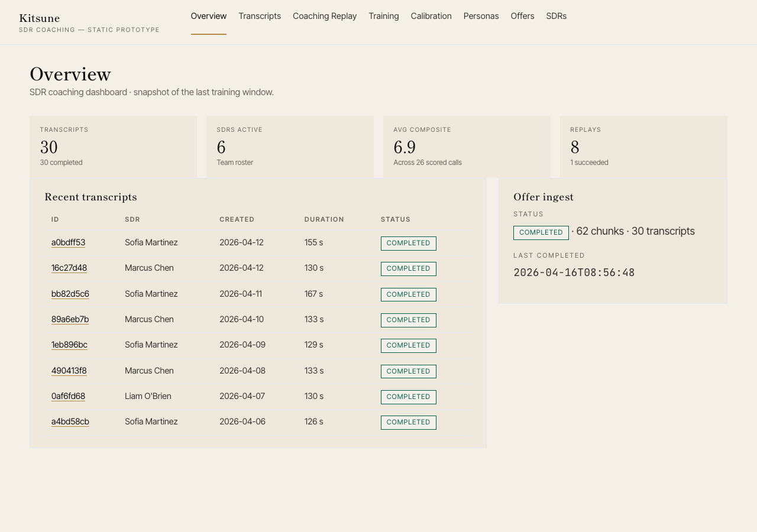Image resolution: width=757 pixels, height=532 pixels.
Task: Navigate to the Offers tab
Action: click(x=522, y=16)
